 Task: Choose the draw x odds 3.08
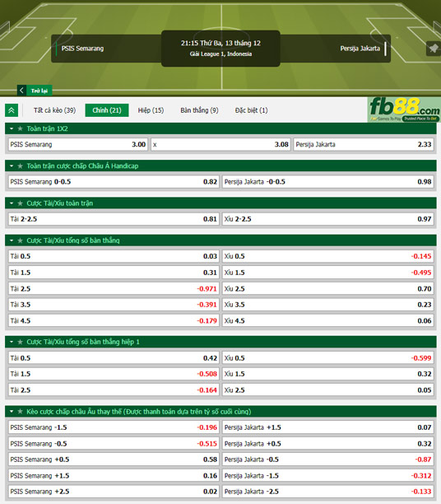coord(220,144)
